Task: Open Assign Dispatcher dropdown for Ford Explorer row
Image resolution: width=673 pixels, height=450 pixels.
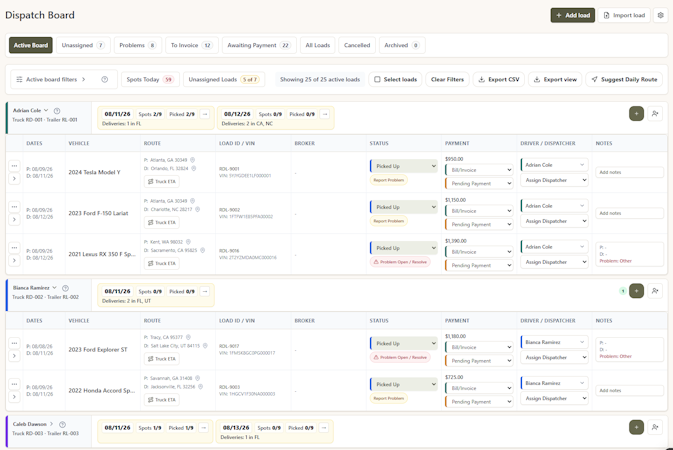Action: 554,357
